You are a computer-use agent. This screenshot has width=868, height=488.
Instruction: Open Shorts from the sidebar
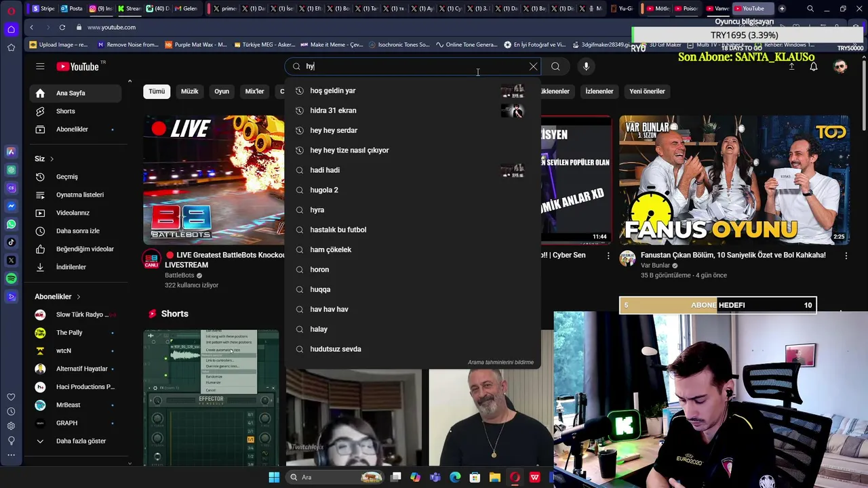(x=75, y=111)
